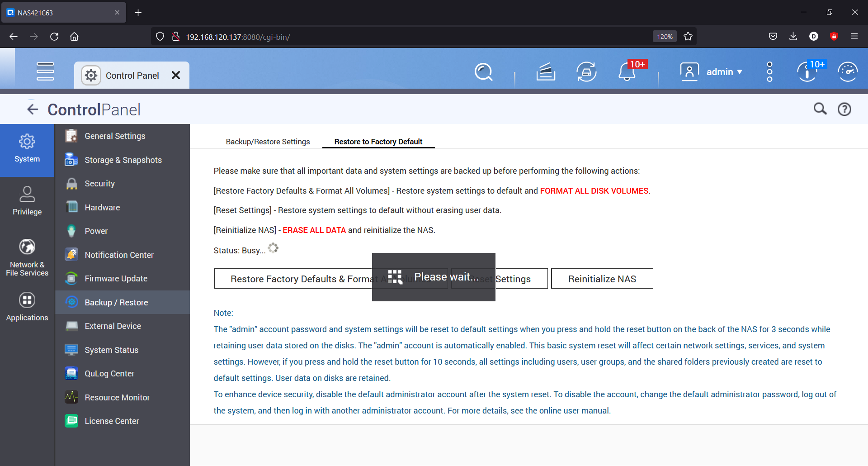Open the event notifications bell icon
This screenshot has height=466, width=868.
(x=627, y=71)
